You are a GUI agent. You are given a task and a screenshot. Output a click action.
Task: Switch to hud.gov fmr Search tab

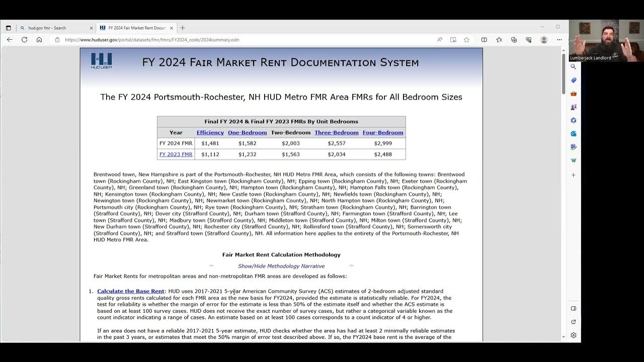(x=56, y=28)
